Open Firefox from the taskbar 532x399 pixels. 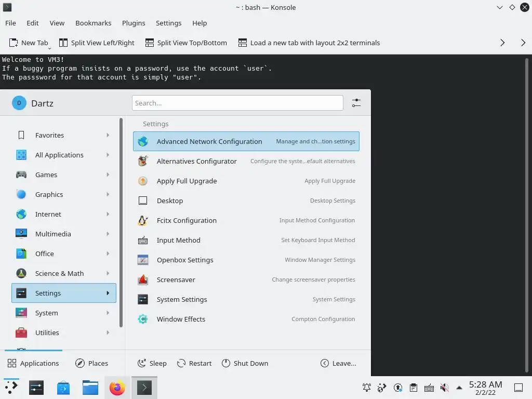pyautogui.click(x=117, y=388)
